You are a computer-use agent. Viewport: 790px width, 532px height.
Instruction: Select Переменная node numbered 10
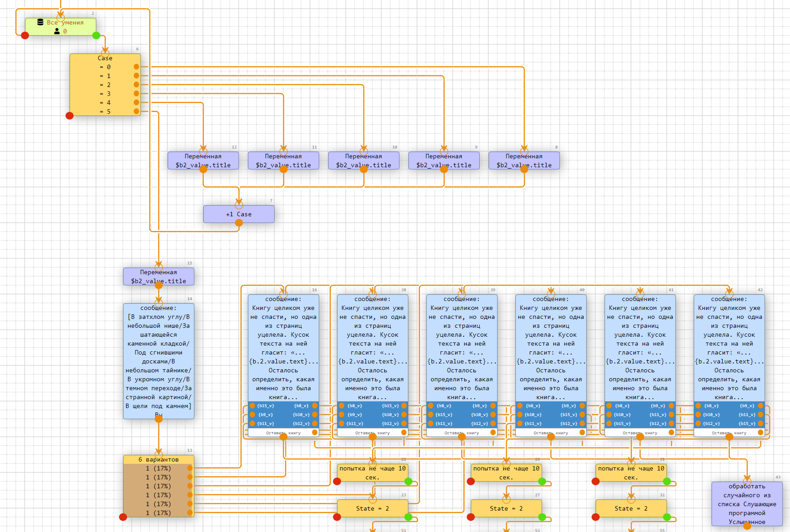[x=364, y=161]
